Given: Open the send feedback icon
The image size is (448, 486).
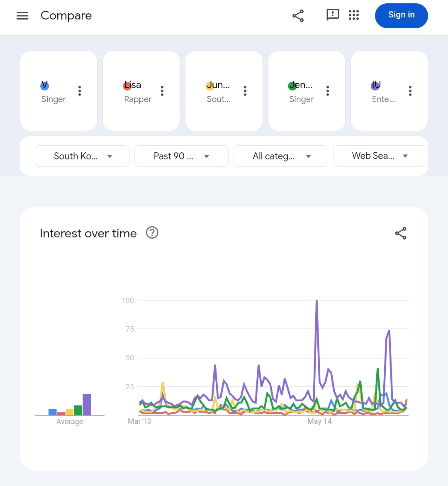Looking at the screenshot, I should tap(333, 15).
